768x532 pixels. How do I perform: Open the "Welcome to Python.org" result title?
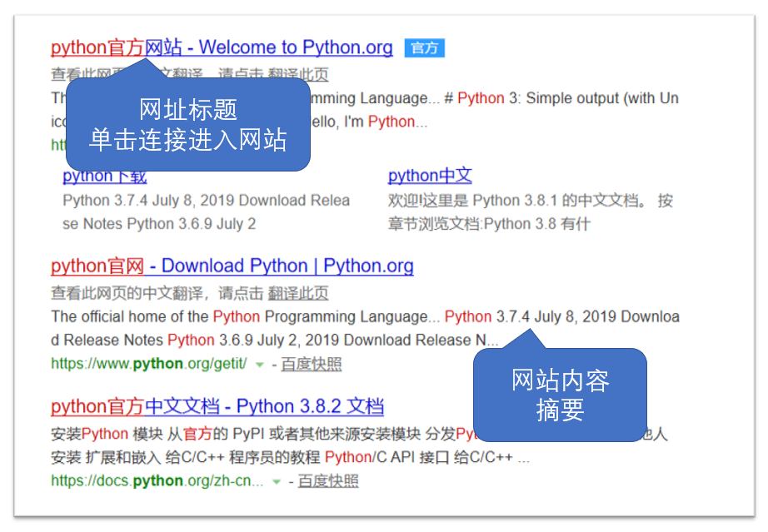click(222, 47)
